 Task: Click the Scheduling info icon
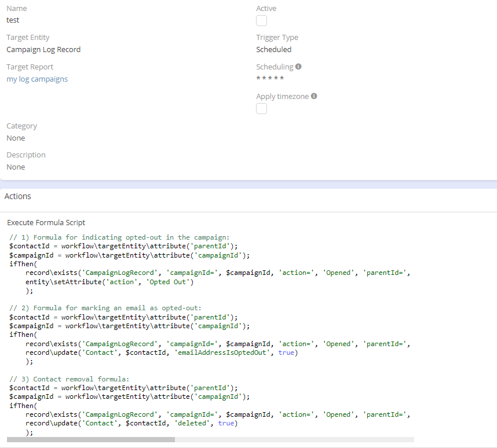pyautogui.click(x=298, y=67)
